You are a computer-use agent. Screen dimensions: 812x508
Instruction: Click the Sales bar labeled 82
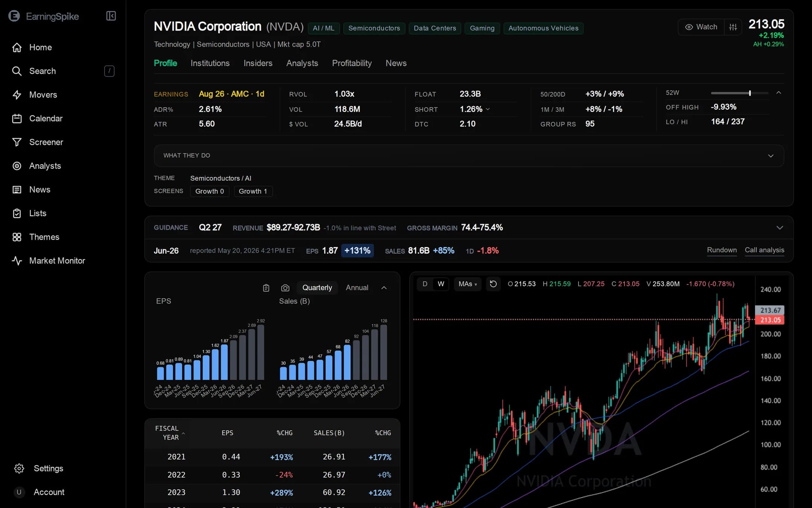pyautogui.click(x=347, y=362)
